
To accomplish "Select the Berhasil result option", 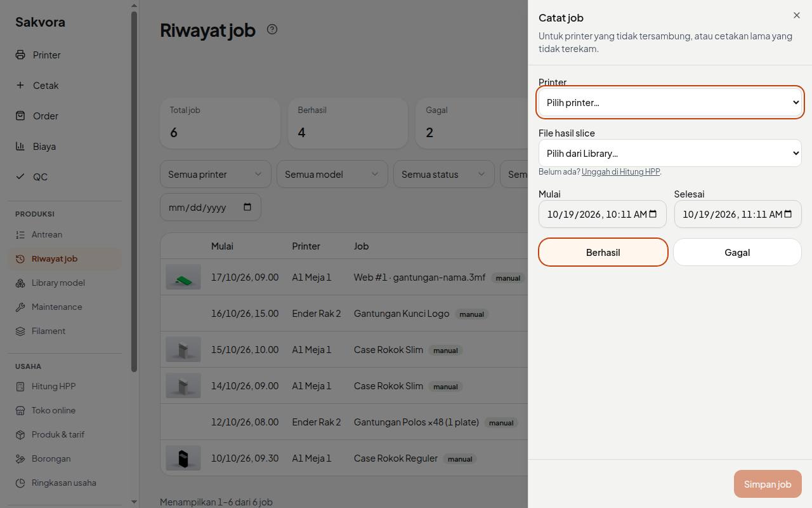I will pyautogui.click(x=603, y=252).
